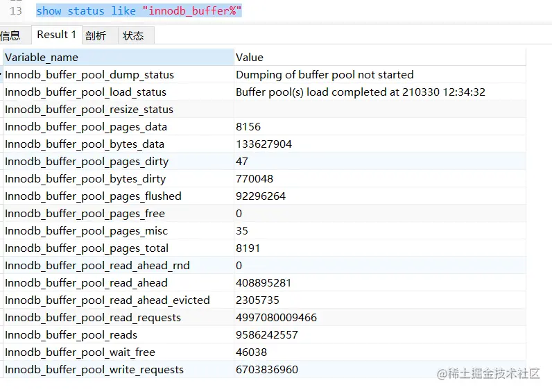Click the value 770048
Viewport: 552px width, 392px height.
coord(255,178)
